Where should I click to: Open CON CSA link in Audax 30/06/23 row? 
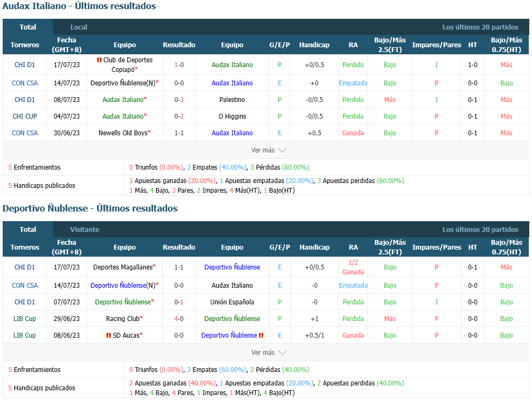click(25, 133)
